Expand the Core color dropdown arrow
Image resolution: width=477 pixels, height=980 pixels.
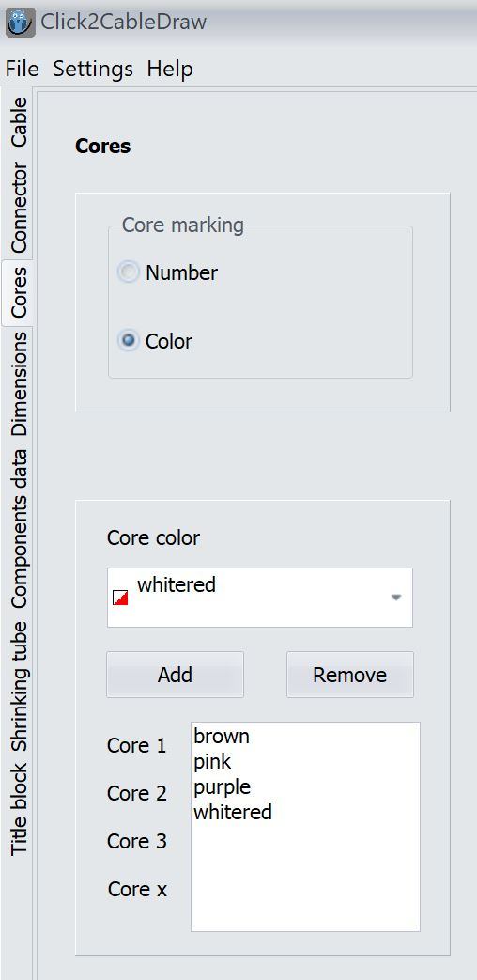pos(395,598)
